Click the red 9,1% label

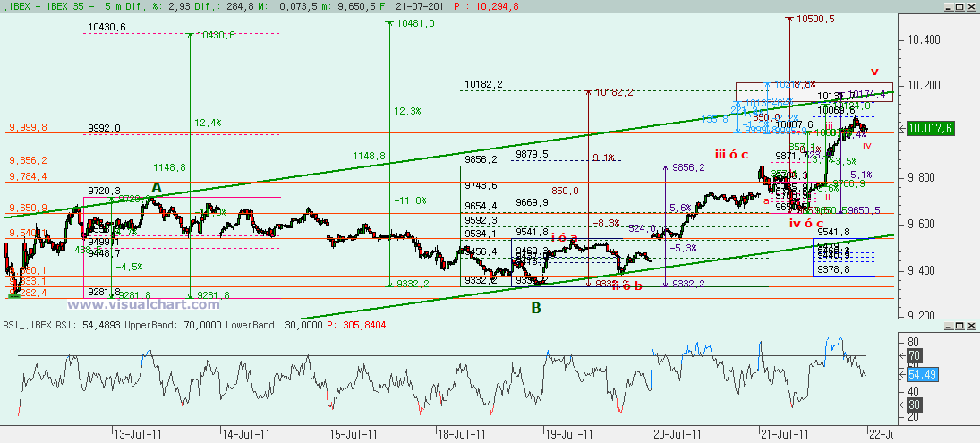[604, 158]
